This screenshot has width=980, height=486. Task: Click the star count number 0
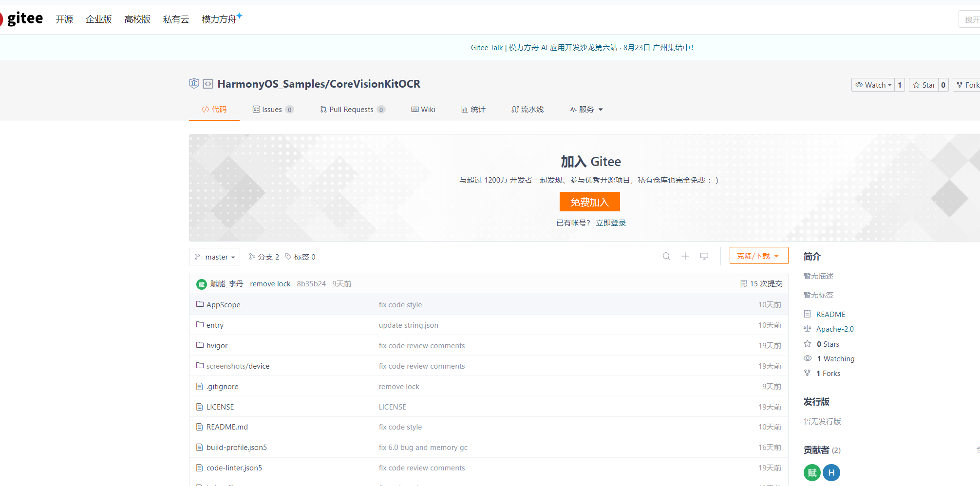coord(943,85)
